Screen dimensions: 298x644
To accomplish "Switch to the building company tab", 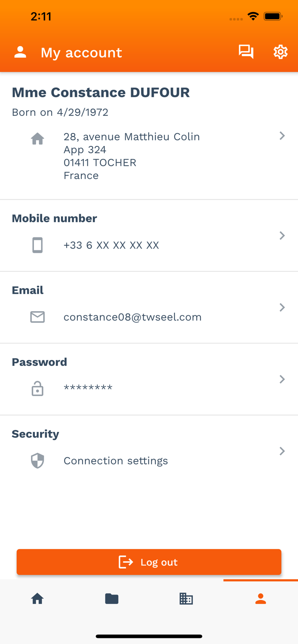I will pyautogui.click(x=186, y=598).
